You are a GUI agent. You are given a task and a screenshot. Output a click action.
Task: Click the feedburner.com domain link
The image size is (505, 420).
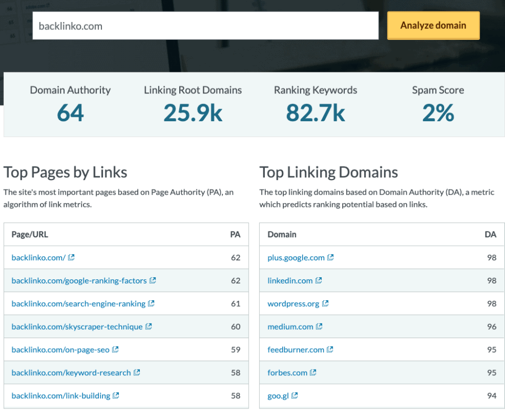tap(295, 350)
